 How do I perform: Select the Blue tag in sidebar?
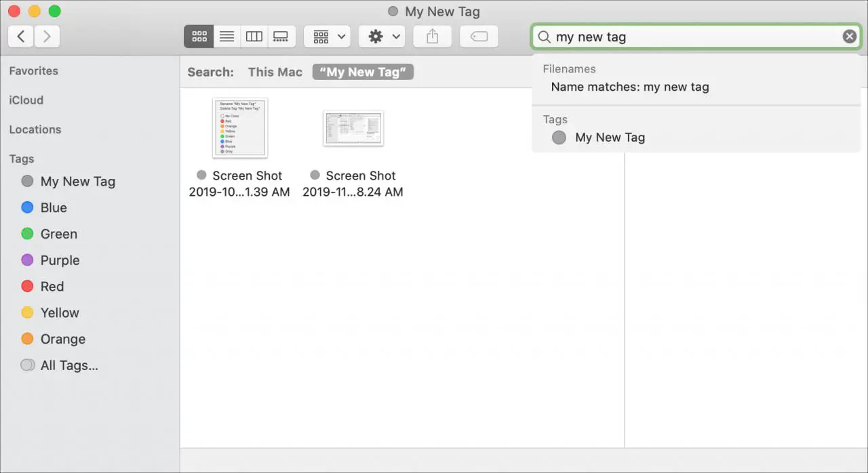point(53,208)
